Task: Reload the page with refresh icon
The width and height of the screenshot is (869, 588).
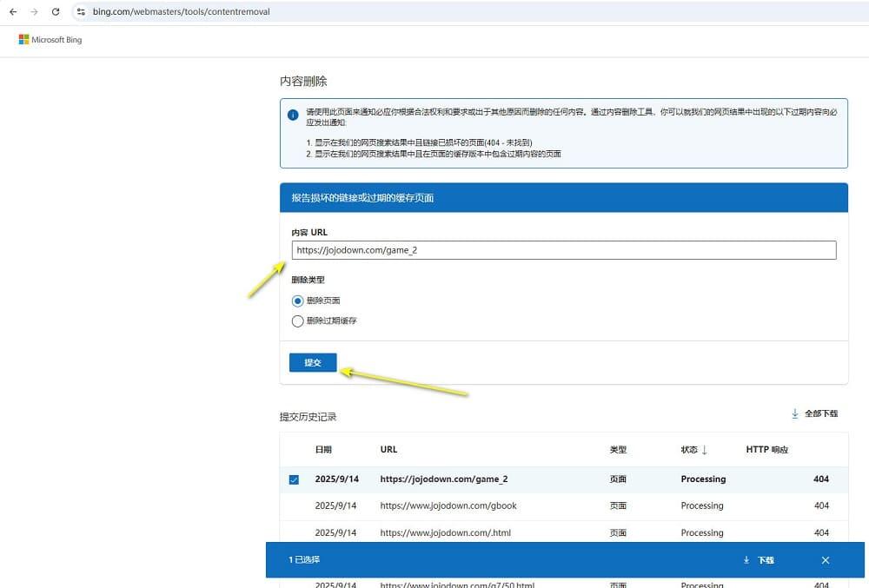Action: (56, 11)
